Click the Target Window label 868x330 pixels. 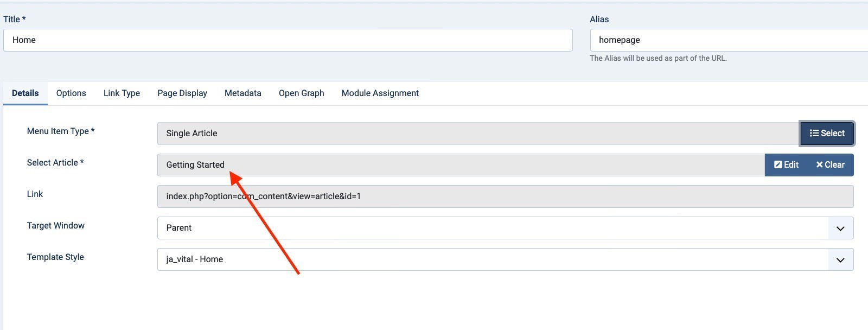pos(56,226)
